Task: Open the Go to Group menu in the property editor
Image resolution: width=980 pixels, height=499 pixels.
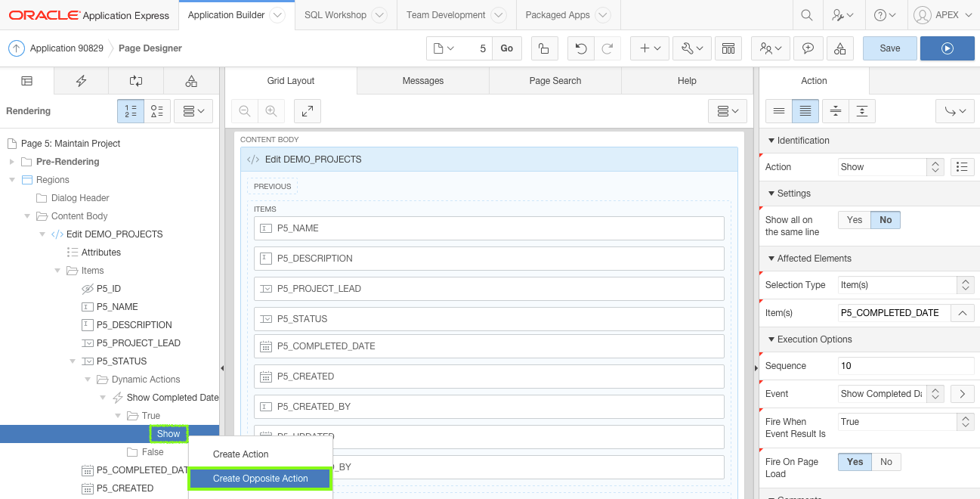Action: coord(955,111)
